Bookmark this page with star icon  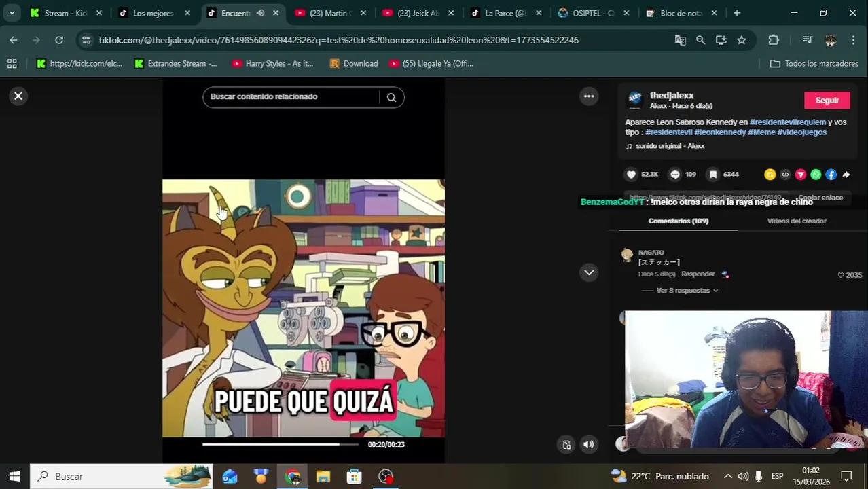coord(742,40)
